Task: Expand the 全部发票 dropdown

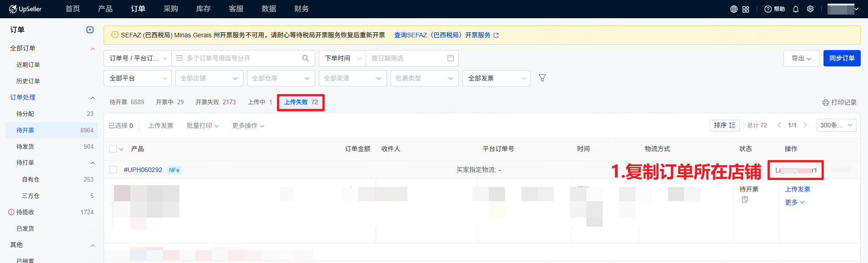Action: [x=496, y=78]
